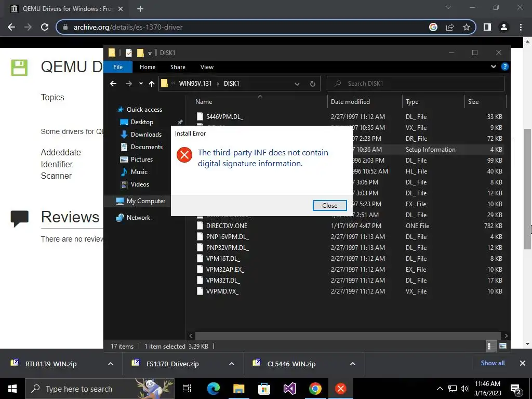
Task: Toggle the Chrome side panel icon
Action: [x=487, y=27]
